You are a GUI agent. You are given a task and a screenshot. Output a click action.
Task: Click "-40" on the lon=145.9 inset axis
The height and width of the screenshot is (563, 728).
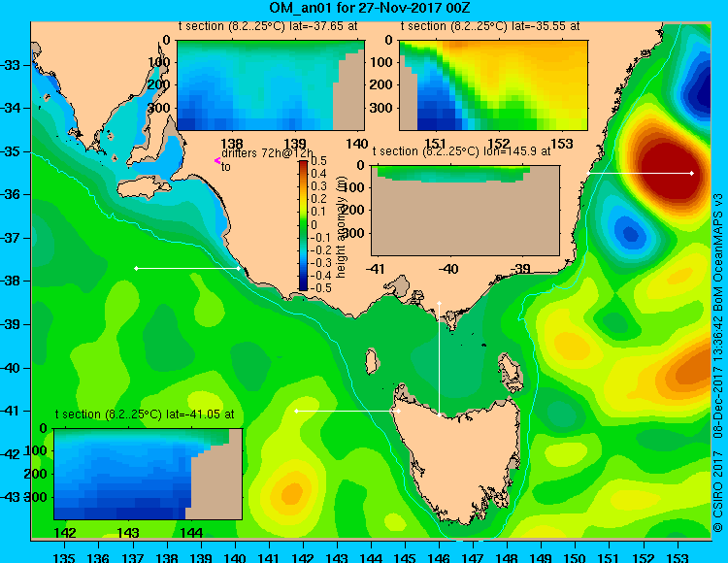tap(448, 269)
